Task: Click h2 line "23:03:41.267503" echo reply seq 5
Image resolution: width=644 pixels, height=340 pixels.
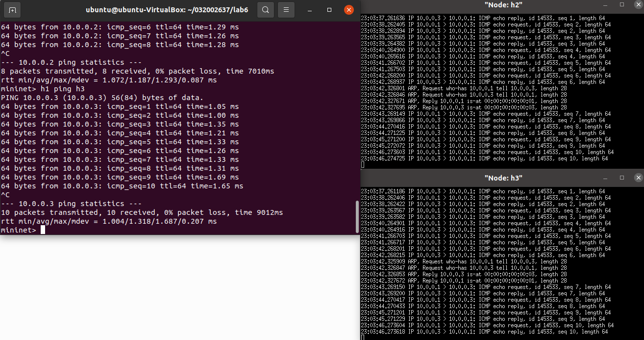Action: [x=483, y=69]
